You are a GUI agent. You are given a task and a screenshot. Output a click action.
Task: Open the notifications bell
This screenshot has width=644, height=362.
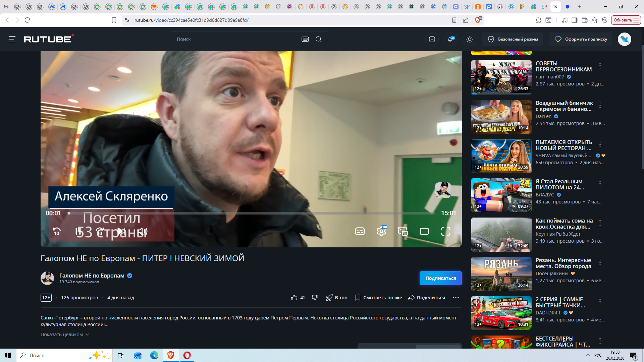[450, 39]
